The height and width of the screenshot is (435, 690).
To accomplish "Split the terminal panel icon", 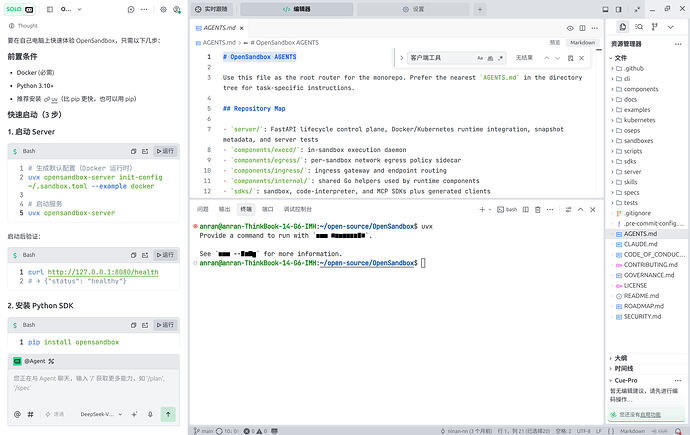I will (525, 210).
